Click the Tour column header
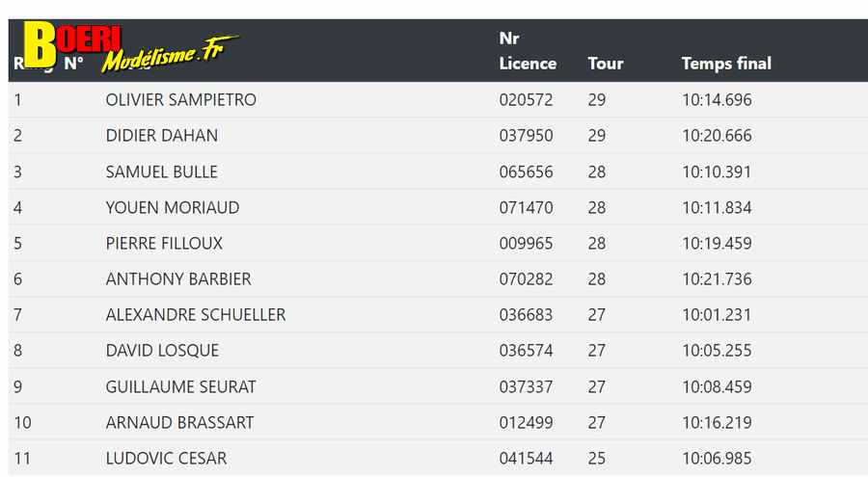The height and width of the screenshot is (477, 868). [605, 64]
